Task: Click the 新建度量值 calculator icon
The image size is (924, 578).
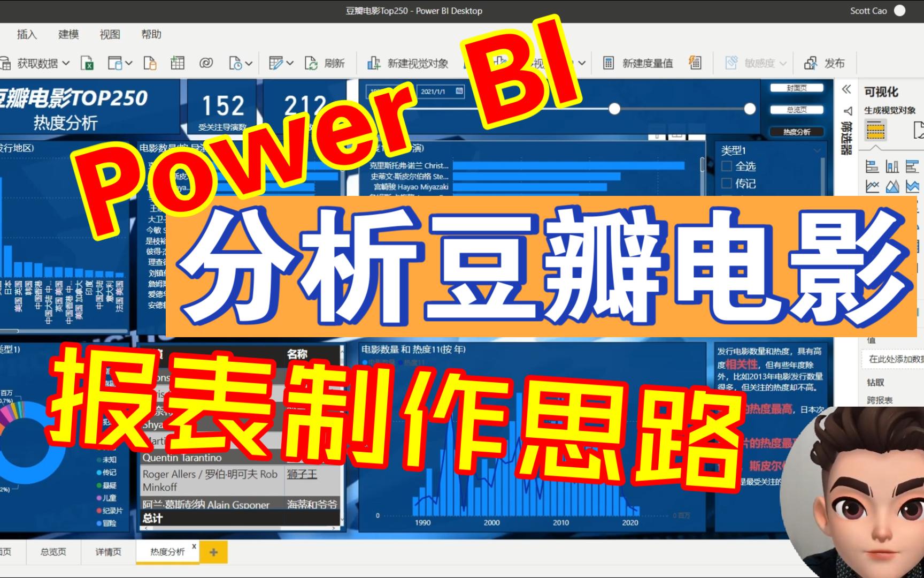Action: click(609, 63)
